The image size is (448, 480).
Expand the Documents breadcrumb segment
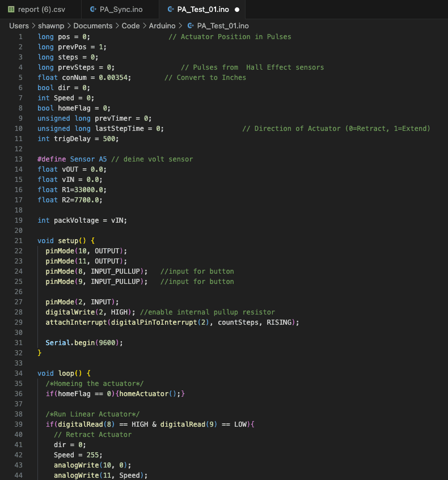click(92, 26)
